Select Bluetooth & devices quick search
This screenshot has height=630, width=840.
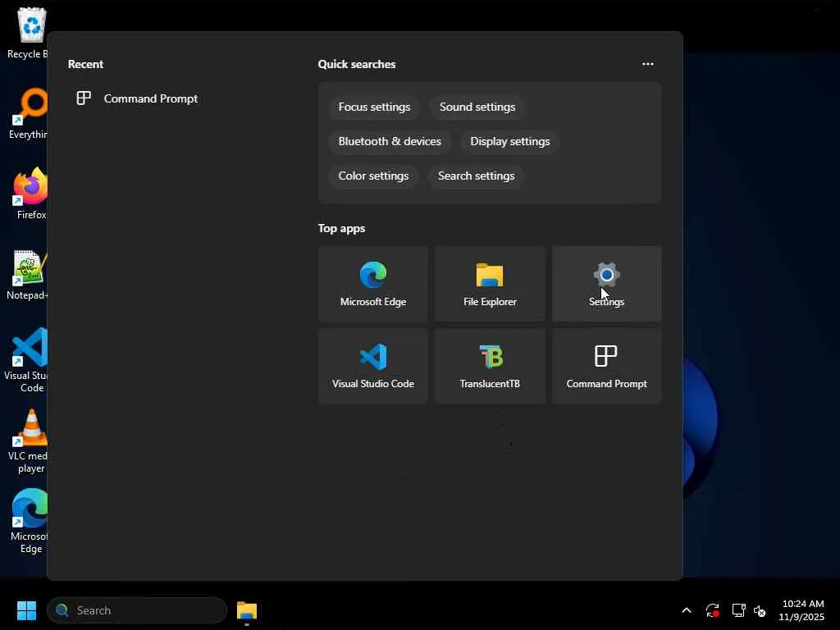pyautogui.click(x=390, y=141)
